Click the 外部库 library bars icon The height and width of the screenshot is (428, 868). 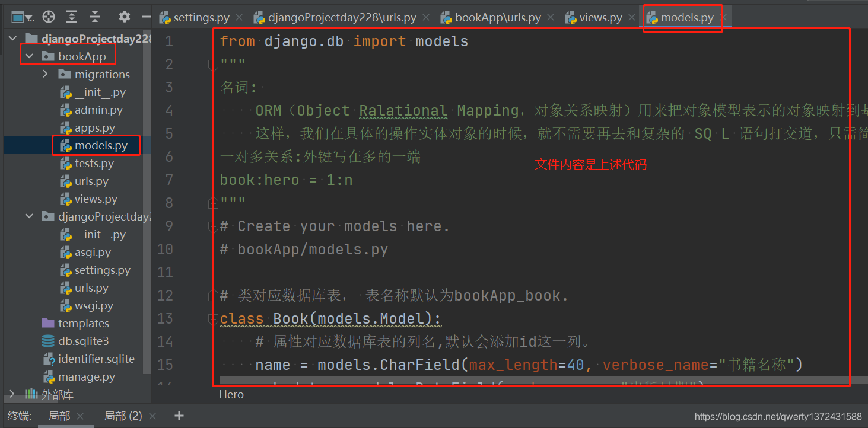coord(31,395)
